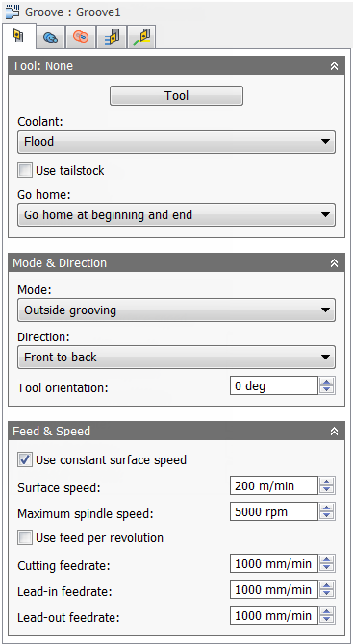Collapse the Feed & Speed section
The height and width of the screenshot is (644, 353).
tap(335, 431)
